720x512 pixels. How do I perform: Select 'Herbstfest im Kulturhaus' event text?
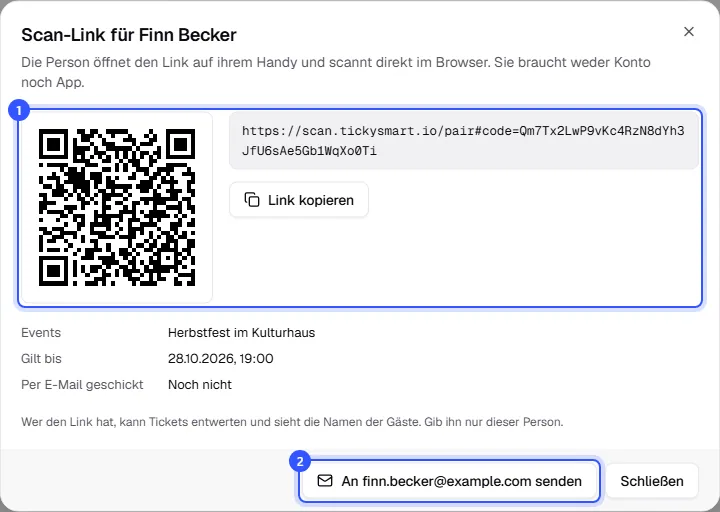coord(242,332)
